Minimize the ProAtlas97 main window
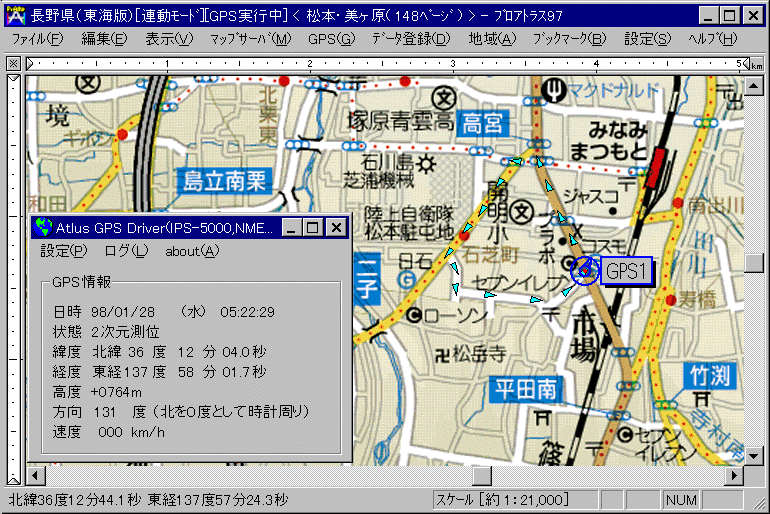 click(x=708, y=16)
